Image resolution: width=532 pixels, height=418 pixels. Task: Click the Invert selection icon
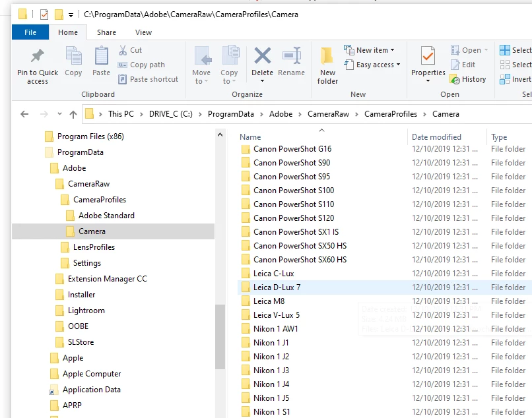pos(505,79)
